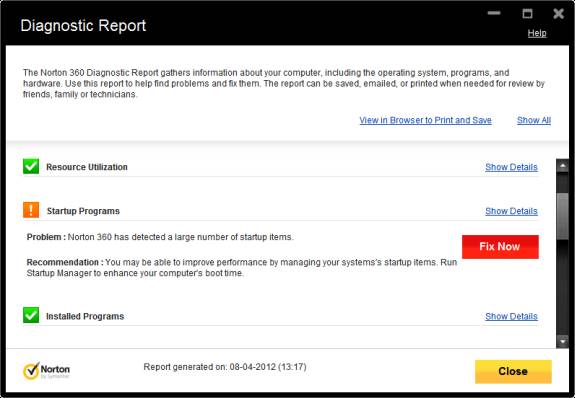The image size is (575, 398).
Task: Open View in Browser to Print and Save
Action: [x=425, y=120]
